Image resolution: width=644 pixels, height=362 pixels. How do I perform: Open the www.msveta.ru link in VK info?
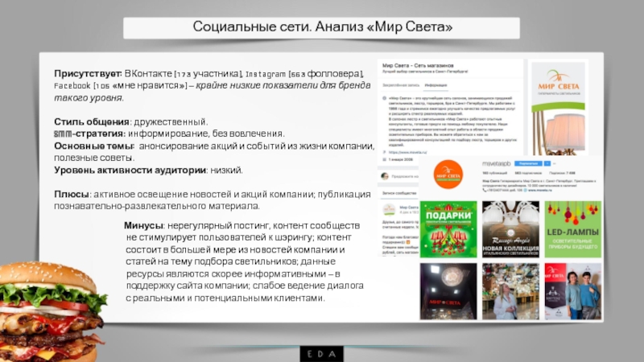407,152
